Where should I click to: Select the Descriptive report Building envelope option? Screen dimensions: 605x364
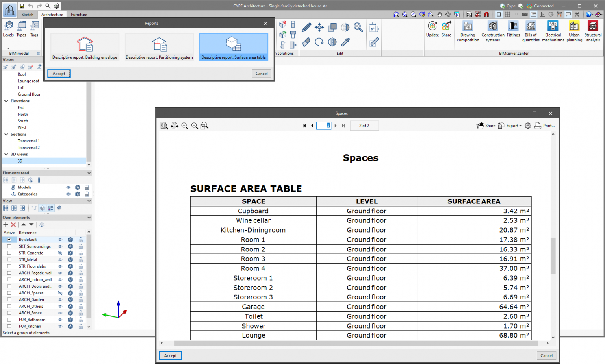[85, 47]
